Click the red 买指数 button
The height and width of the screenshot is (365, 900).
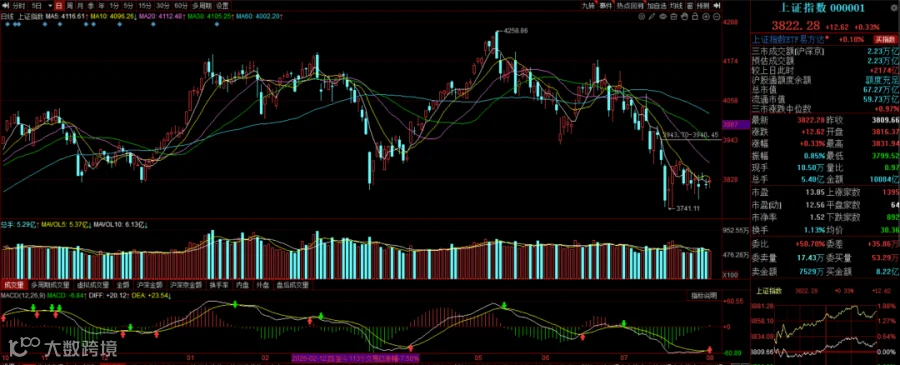coord(885,40)
